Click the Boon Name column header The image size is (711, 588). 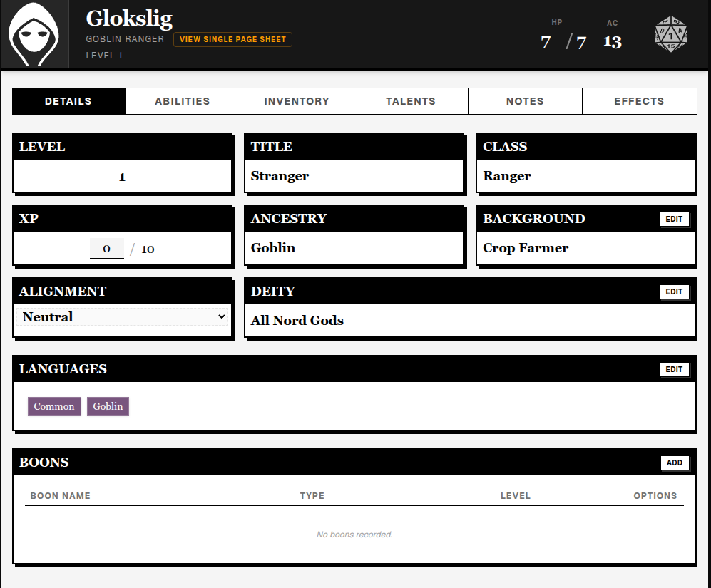[61, 496]
